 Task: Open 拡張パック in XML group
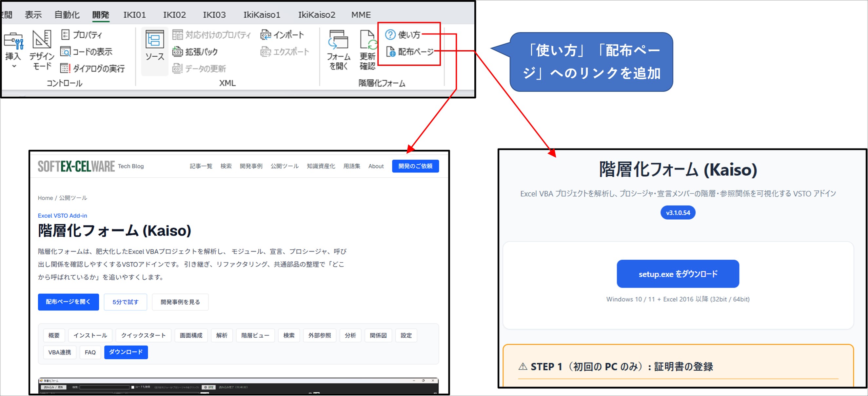tap(195, 51)
